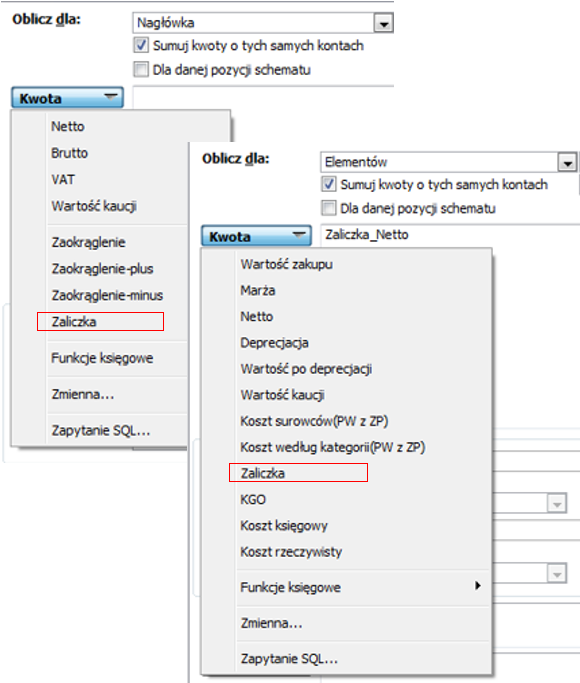Pick Wartość zakupu from the menu
This screenshot has height=683, width=580.
click(x=287, y=264)
